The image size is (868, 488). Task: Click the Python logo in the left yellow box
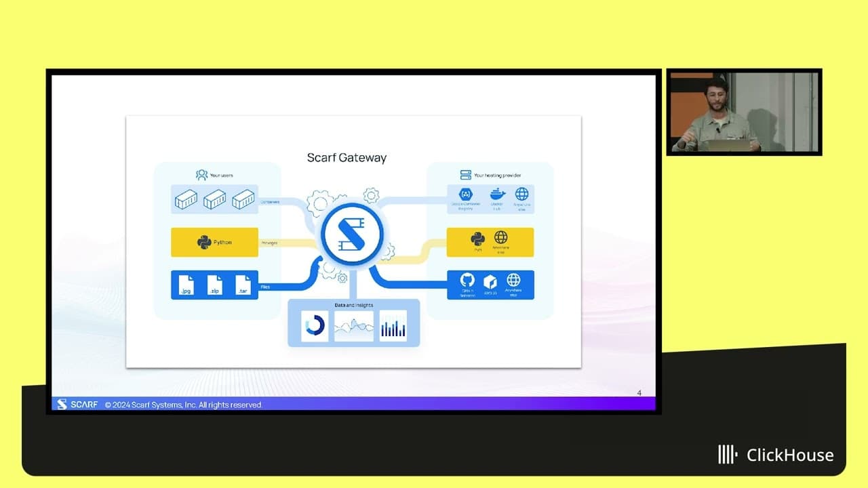(204, 242)
